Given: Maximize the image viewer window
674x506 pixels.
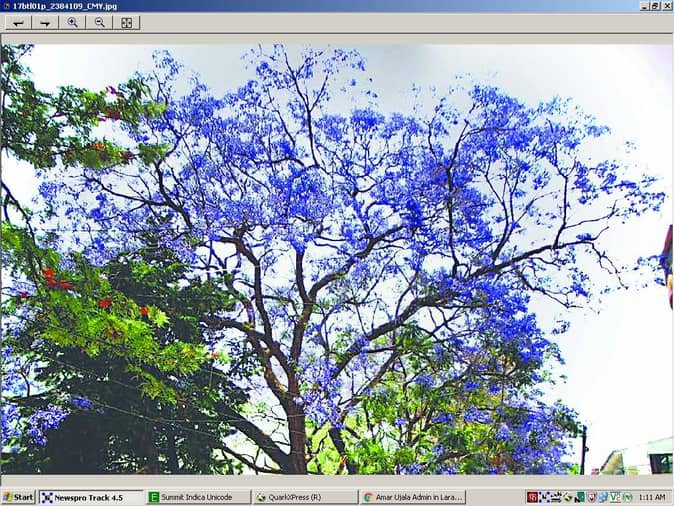Looking at the screenshot, I should click(655, 5).
